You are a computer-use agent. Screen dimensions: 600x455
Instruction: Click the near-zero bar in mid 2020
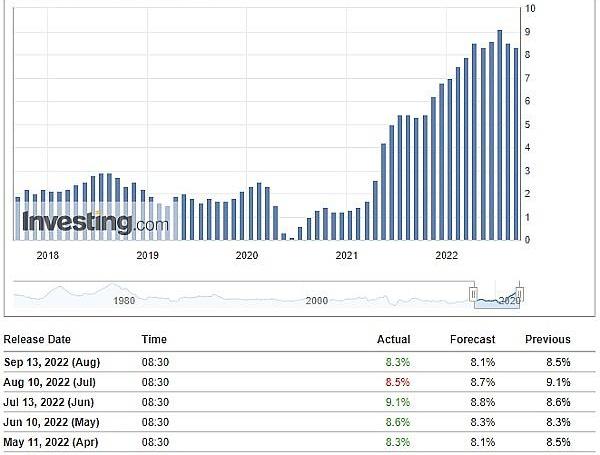pos(292,239)
